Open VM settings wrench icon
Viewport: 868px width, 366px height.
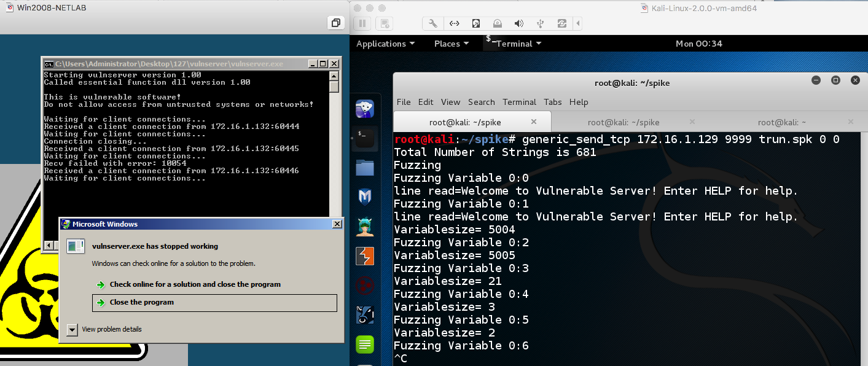click(433, 23)
